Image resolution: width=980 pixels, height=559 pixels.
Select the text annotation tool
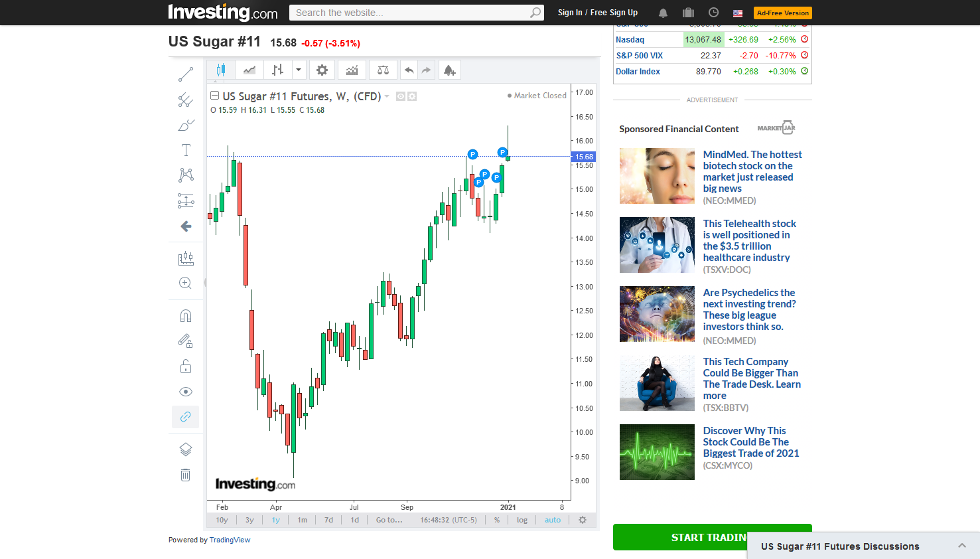186,150
